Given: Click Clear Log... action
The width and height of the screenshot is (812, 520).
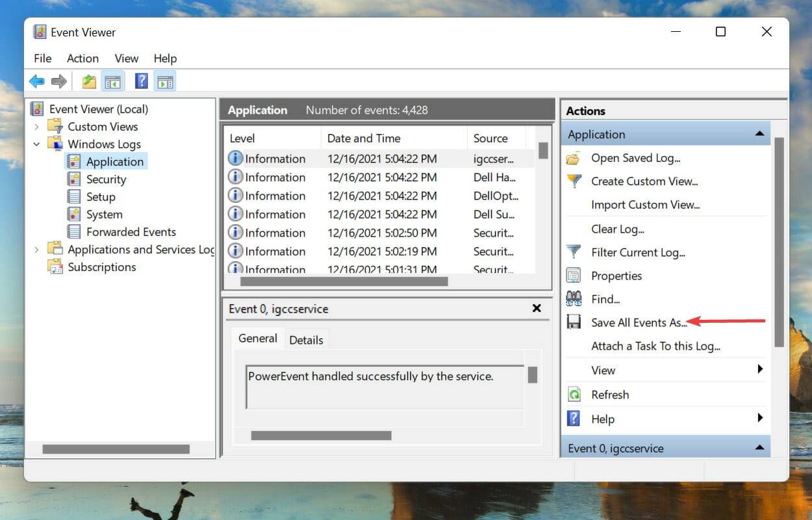Looking at the screenshot, I should pyautogui.click(x=618, y=229).
